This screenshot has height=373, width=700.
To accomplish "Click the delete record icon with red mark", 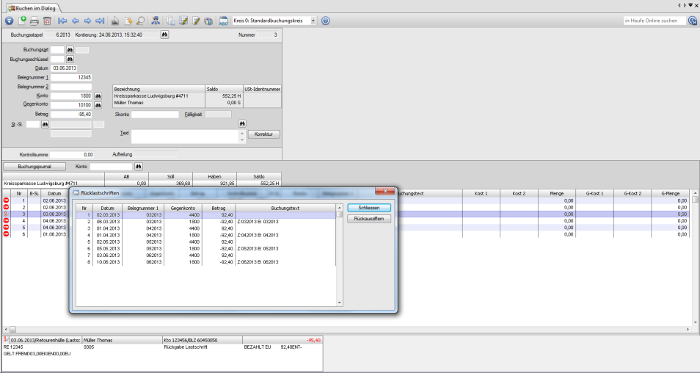I will click(x=47, y=21).
